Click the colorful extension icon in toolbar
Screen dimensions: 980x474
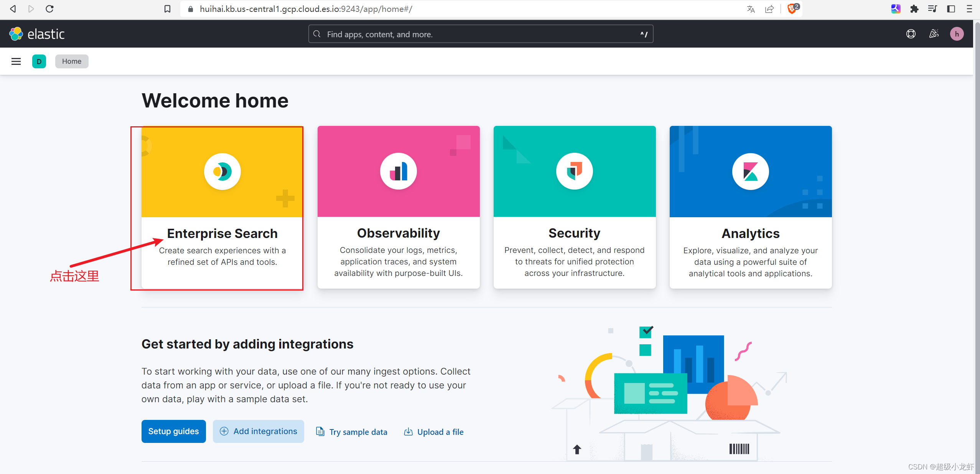point(896,9)
